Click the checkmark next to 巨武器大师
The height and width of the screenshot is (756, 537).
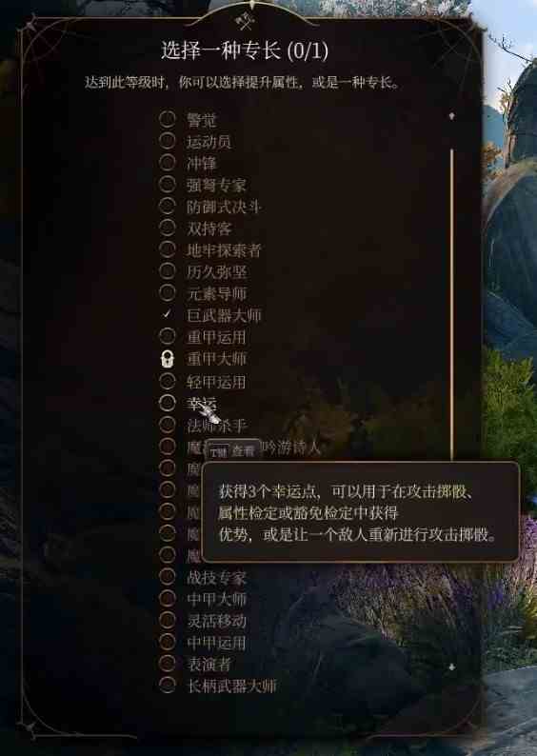click(167, 314)
